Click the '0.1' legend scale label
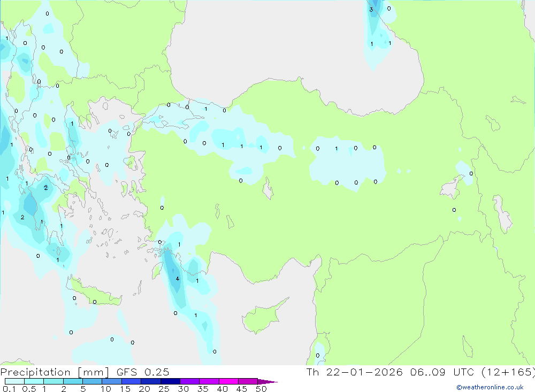This screenshot has width=535, height=392. click(x=9, y=389)
